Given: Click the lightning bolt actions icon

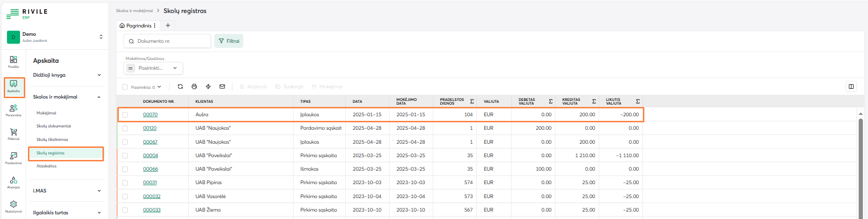Looking at the screenshot, I should point(208,86).
